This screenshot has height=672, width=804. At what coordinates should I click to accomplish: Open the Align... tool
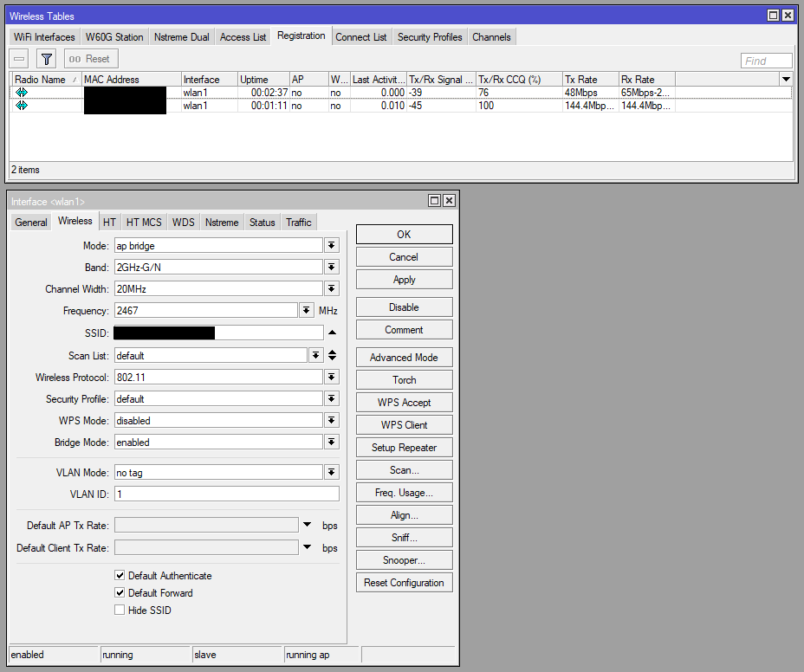[x=404, y=515]
